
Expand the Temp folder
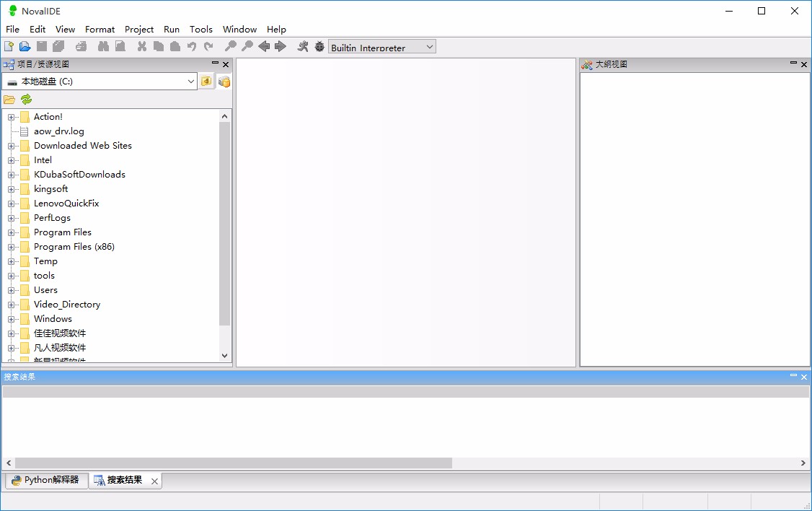pos(11,262)
